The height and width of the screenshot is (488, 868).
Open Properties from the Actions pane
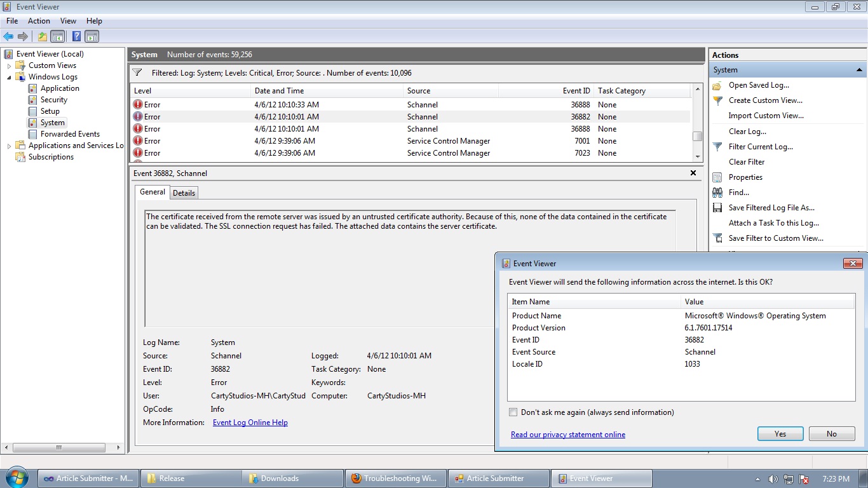pyautogui.click(x=745, y=177)
